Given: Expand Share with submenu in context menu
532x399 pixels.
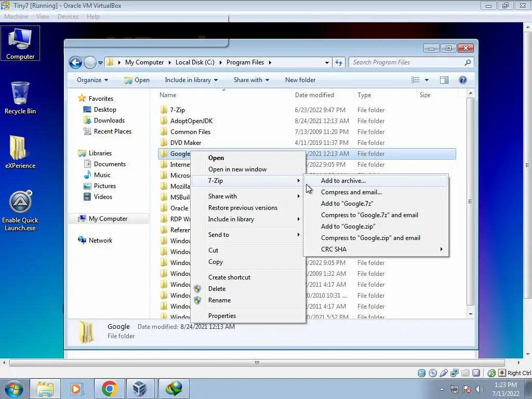Looking at the screenshot, I should pyautogui.click(x=249, y=196).
